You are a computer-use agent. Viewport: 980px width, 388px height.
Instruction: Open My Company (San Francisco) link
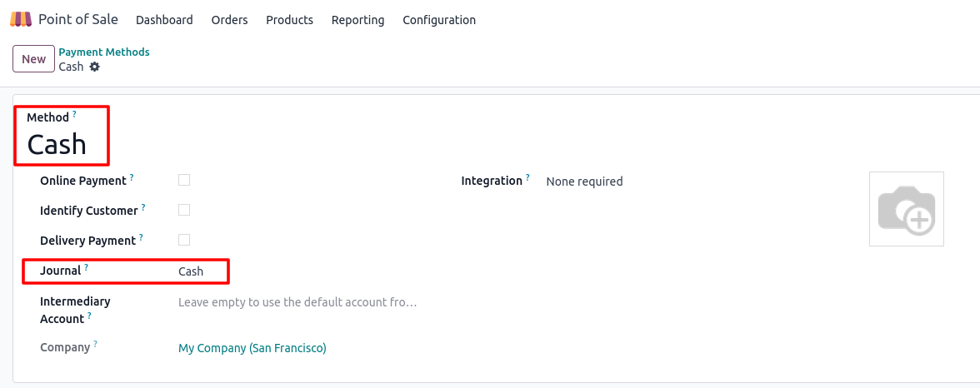point(252,348)
